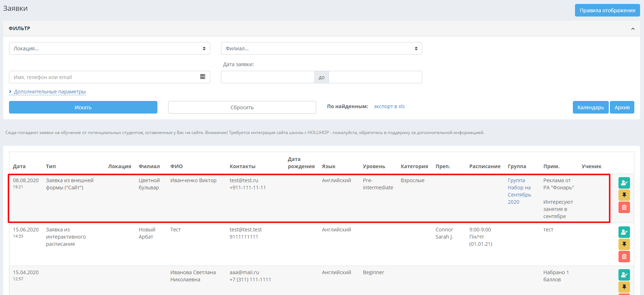
Task: Convert Иванченко Виктор request to student icon
Action: 624,183
